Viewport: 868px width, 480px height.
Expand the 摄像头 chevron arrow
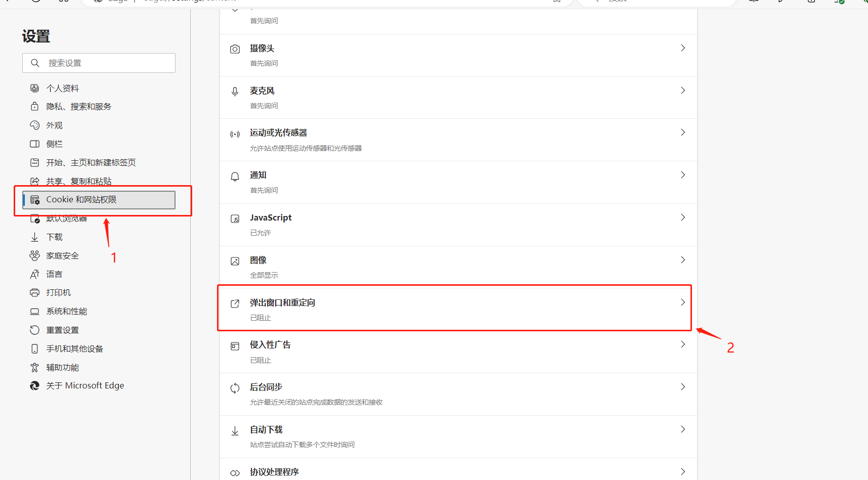[683, 48]
